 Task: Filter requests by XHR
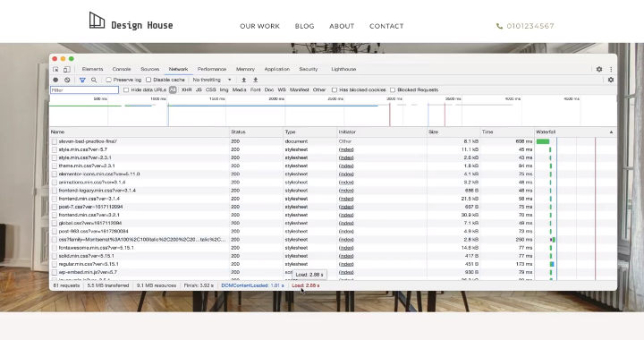[x=186, y=90]
